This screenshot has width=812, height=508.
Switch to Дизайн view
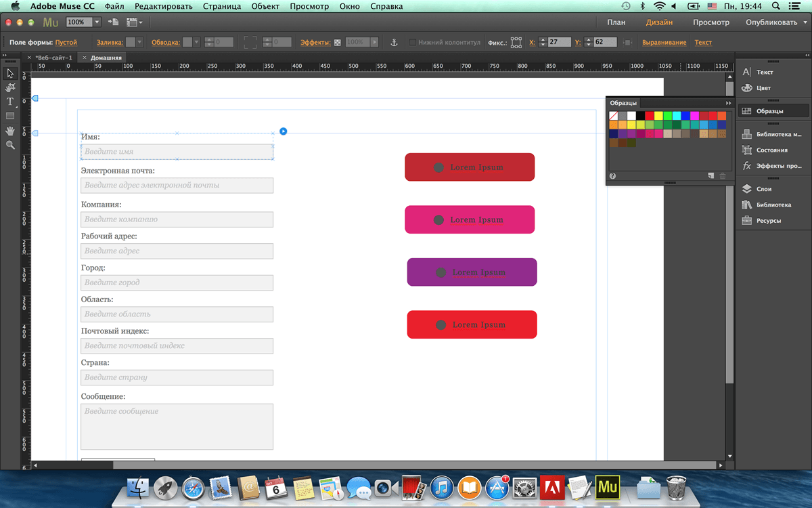click(659, 22)
